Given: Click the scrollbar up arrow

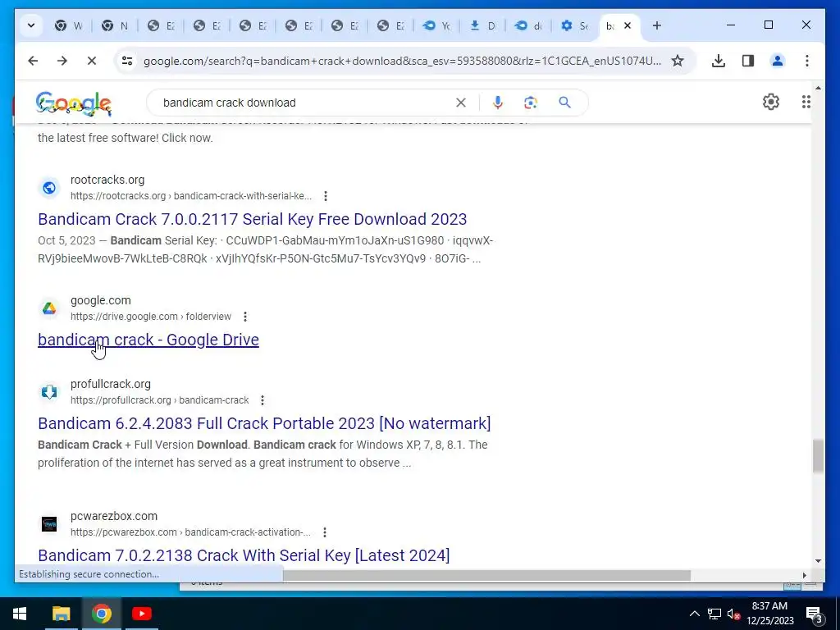Looking at the screenshot, I should pos(818,88).
